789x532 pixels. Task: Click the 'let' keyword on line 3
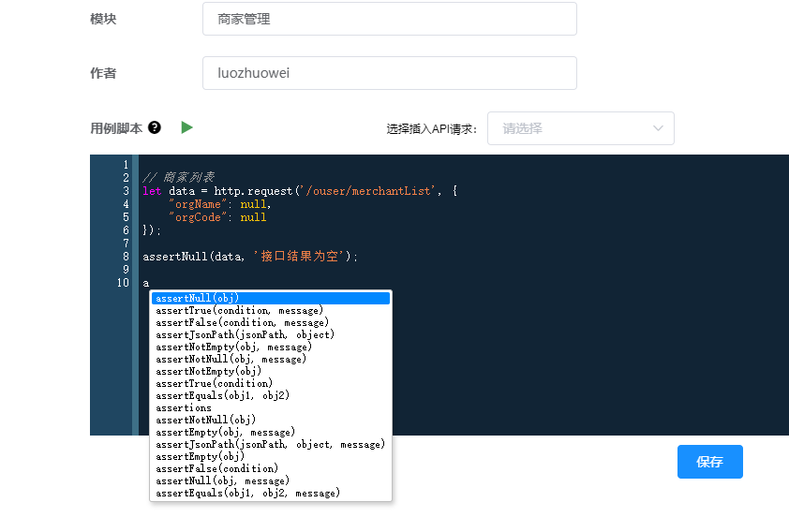point(152,191)
